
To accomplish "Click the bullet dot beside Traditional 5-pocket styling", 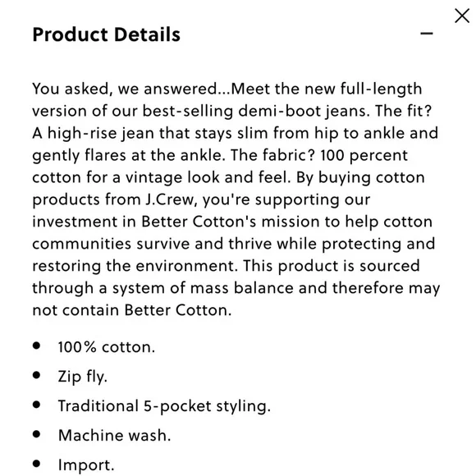I will [x=36, y=405].
